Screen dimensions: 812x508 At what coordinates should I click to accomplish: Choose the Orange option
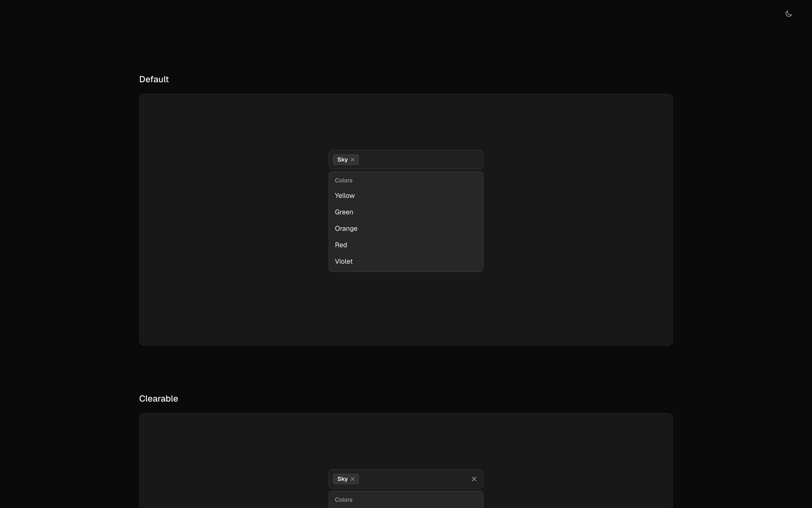[x=406, y=228]
